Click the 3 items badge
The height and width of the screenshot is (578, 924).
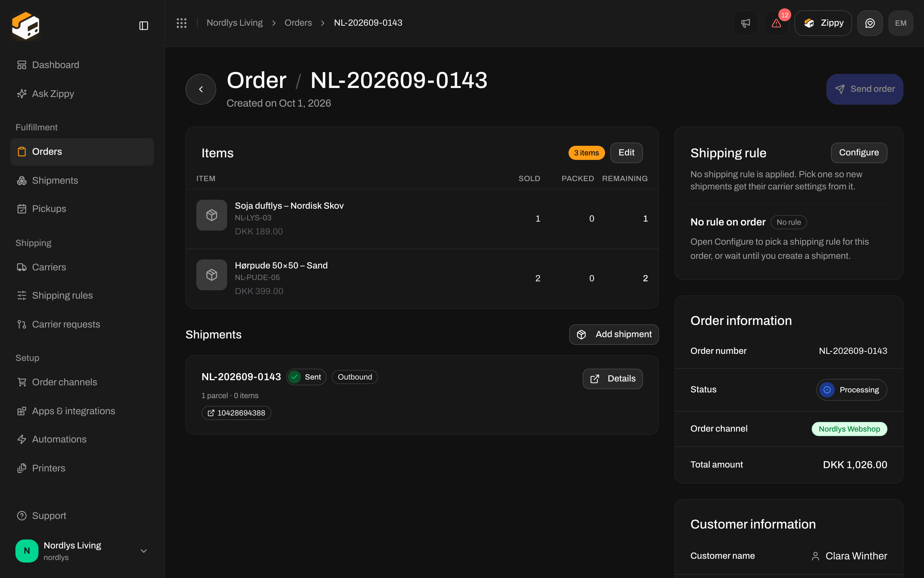586,153
